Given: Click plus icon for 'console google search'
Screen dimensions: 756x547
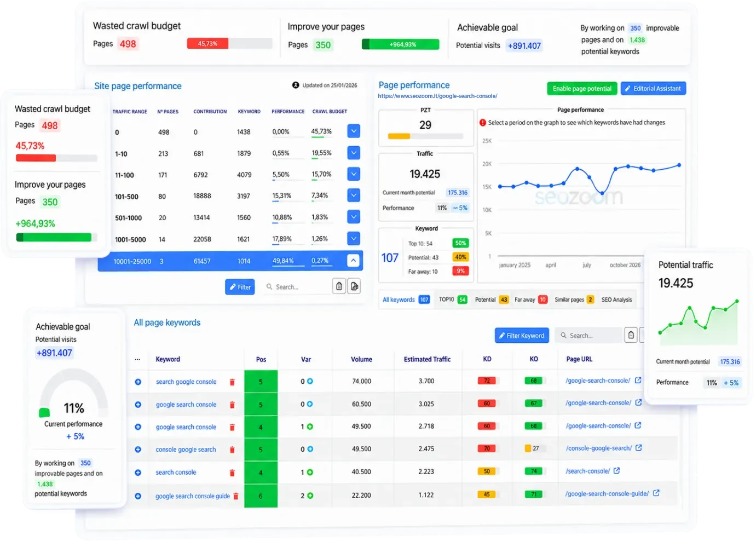Looking at the screenshot, I should 138,450.
